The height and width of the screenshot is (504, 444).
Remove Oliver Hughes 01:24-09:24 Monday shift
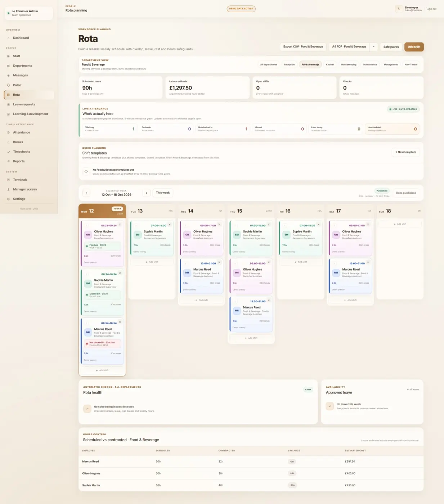pyautogui.click(x=120, y=225)
